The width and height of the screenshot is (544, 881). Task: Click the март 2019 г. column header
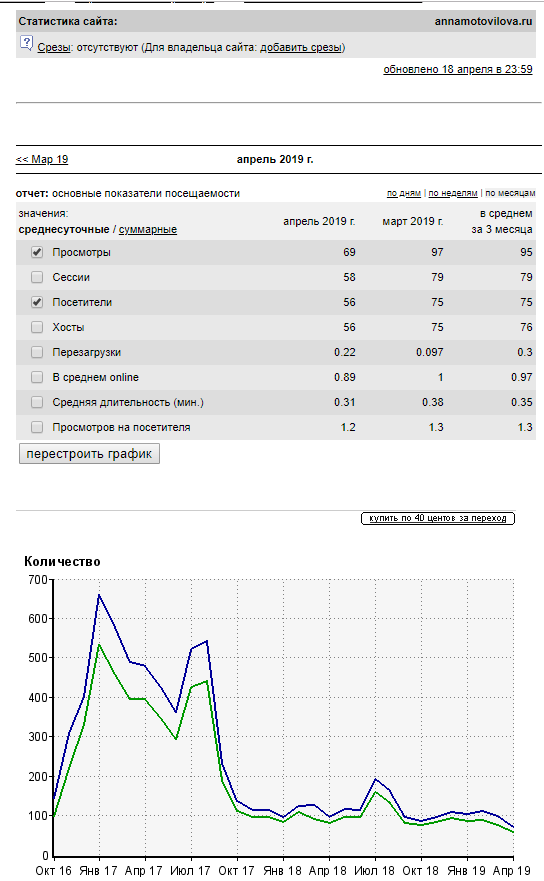pyautogui.click(x=413, y=221)
